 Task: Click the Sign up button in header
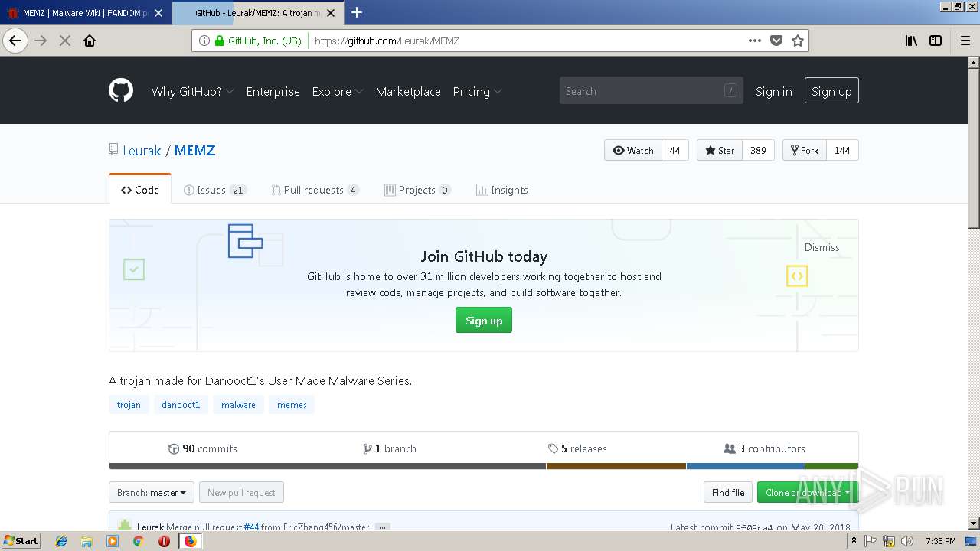[831, 91]
